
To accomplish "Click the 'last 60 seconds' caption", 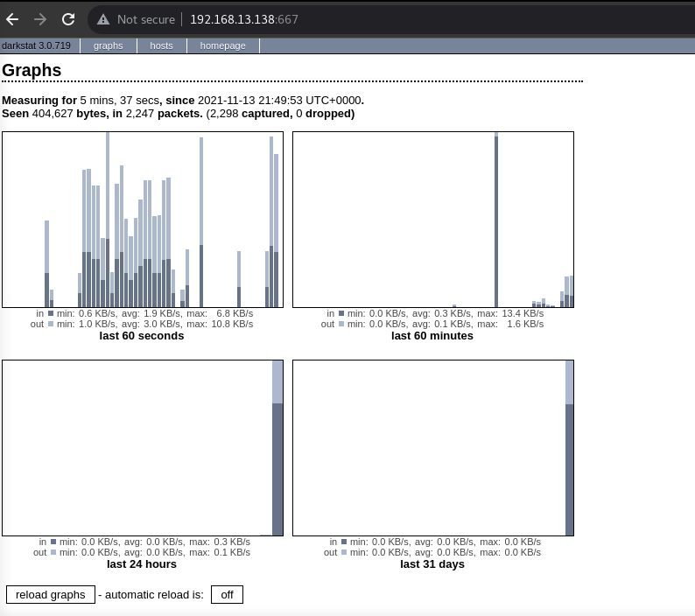I will click(x=142, y=336).
